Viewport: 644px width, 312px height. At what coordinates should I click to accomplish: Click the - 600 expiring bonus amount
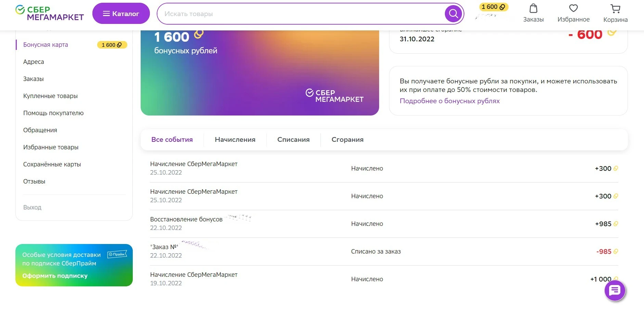(585, 35)
